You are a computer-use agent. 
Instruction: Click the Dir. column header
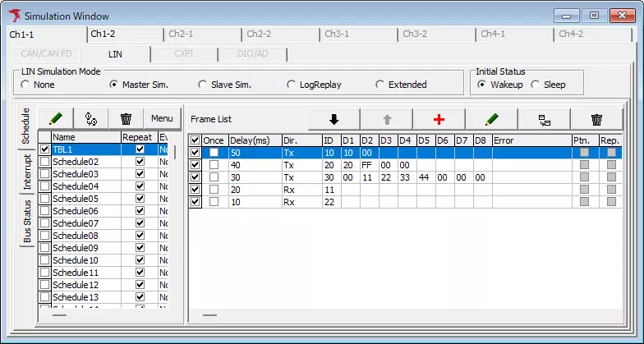pos(302,140)
